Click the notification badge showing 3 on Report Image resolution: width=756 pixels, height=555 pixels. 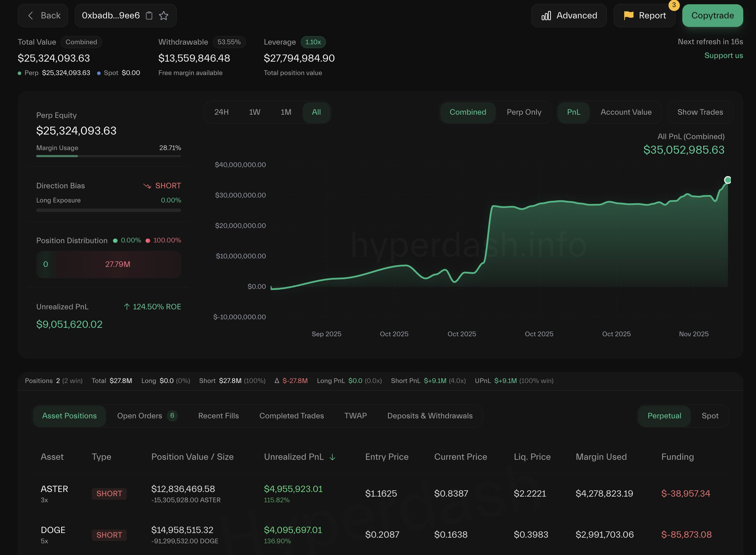coord(674,6)
